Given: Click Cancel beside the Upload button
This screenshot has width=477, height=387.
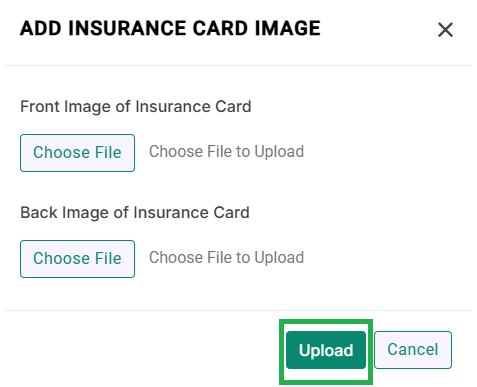Looking at the screenshot, I should [413, 350].
